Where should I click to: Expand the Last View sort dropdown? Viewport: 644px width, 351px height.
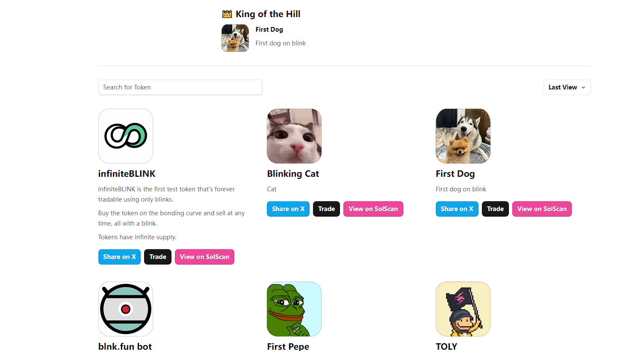567,87
